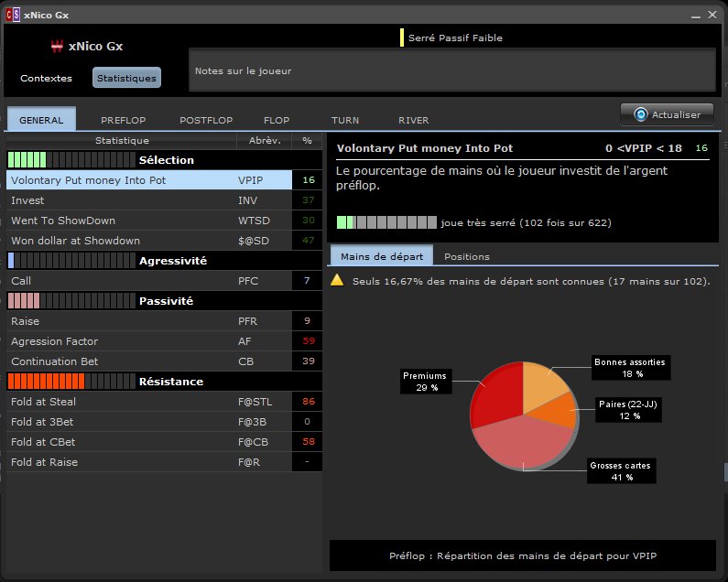Click the refresh icon in Actualiser
This screenshot has width=728, height=582.
tap(641, 114)
